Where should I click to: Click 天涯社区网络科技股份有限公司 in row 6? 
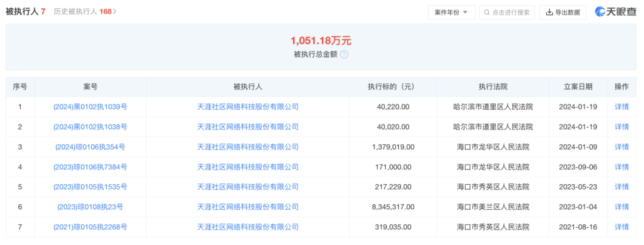pos(247,207)
